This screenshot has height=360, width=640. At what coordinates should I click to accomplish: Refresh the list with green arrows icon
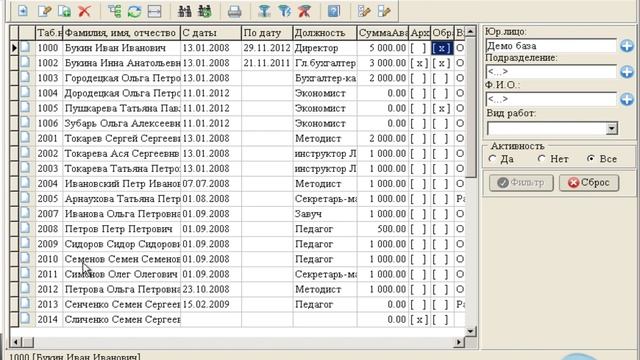click(134, 11)
